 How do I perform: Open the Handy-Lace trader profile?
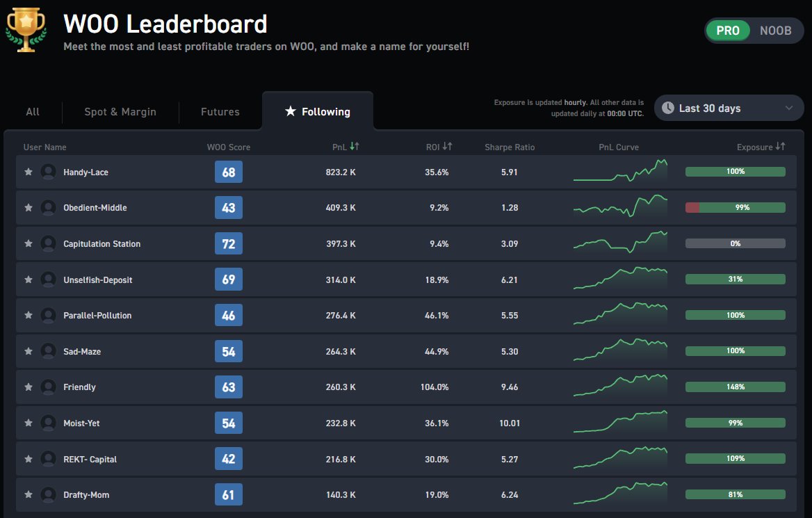pyautogui.click(x=86, y=172)
